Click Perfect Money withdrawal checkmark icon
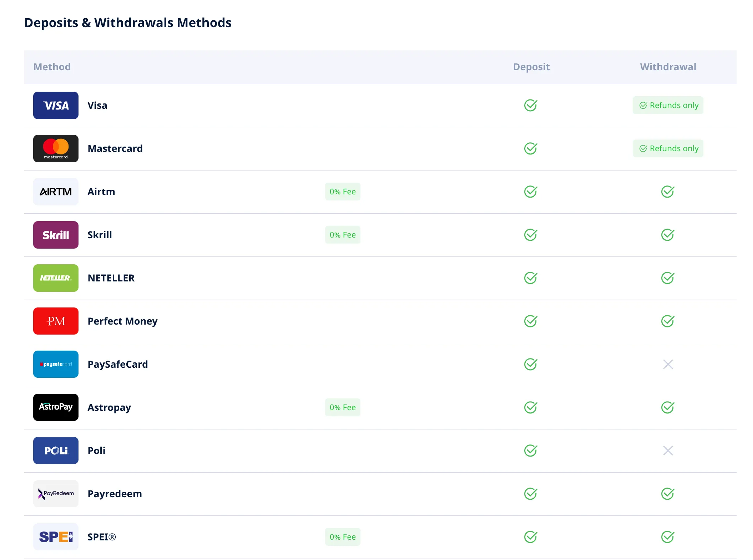 pyautogui.click(x=668, y=321)
